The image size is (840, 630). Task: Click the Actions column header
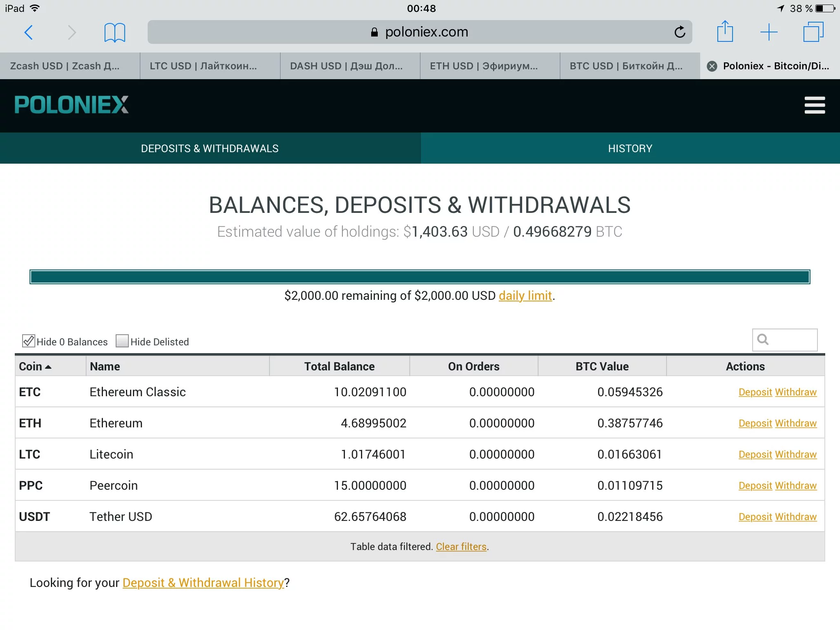click(745, 366)
